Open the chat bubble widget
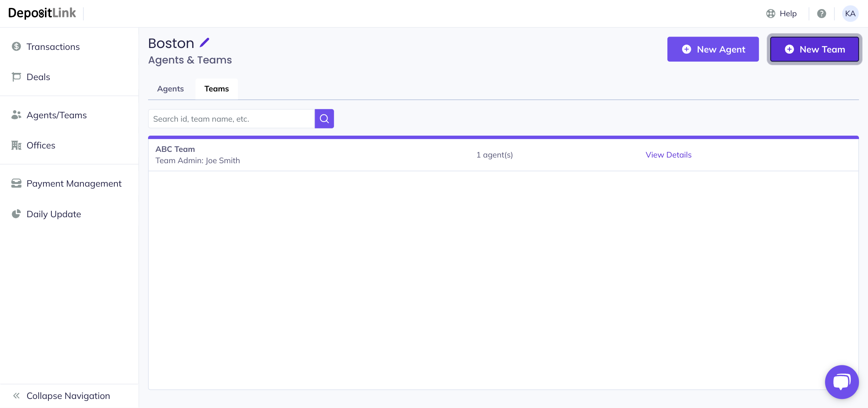868x408 pixels. pos(842,382)
